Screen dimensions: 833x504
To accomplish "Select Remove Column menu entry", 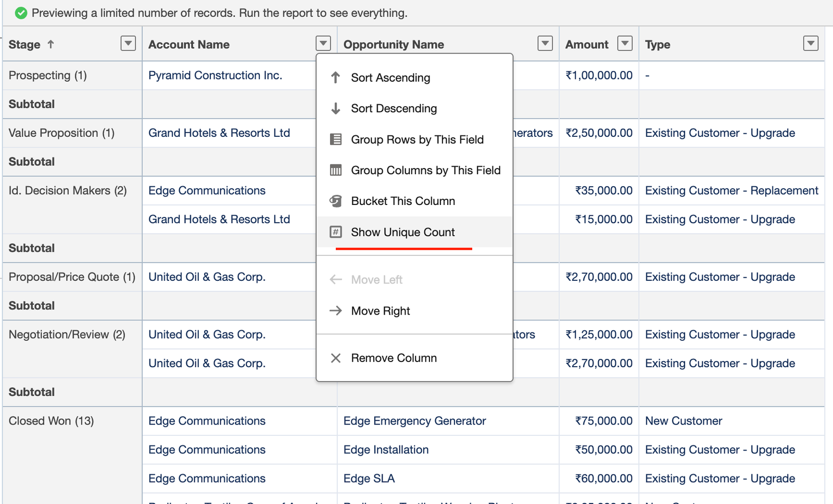I will [x=394, y=358].
